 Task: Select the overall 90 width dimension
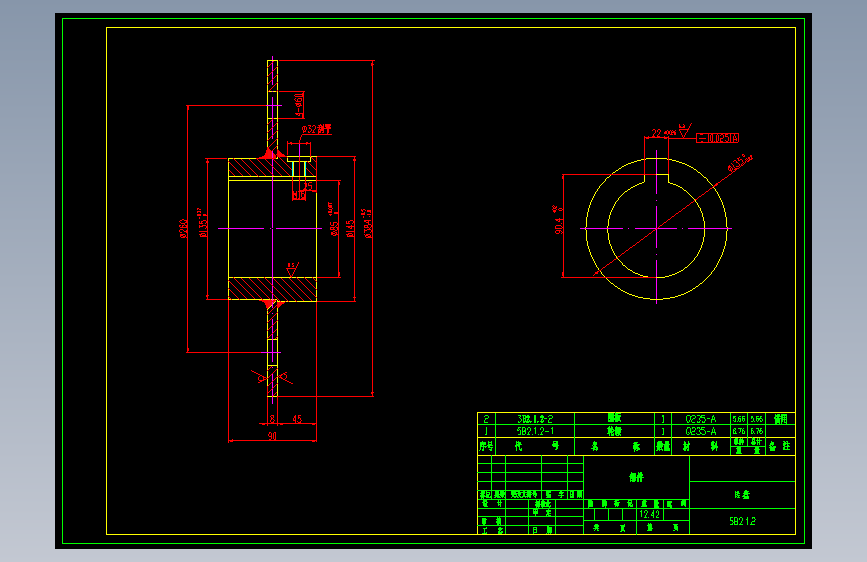pyautogui.click(x=272, y=436)
